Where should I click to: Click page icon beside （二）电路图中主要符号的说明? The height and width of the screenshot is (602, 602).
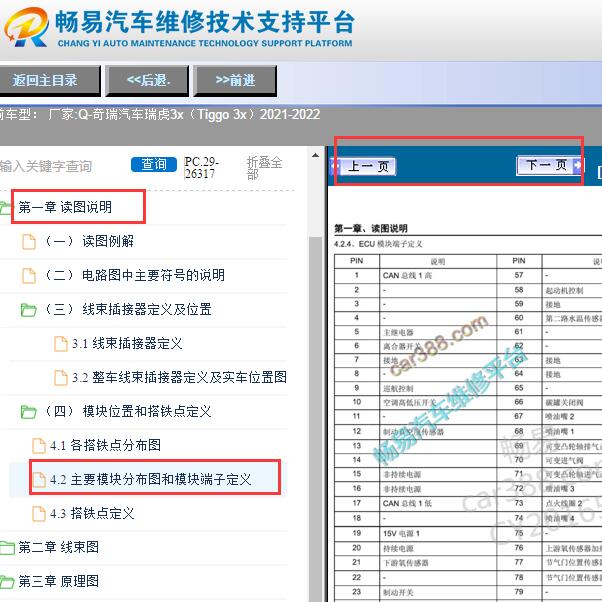pos(29,276)
